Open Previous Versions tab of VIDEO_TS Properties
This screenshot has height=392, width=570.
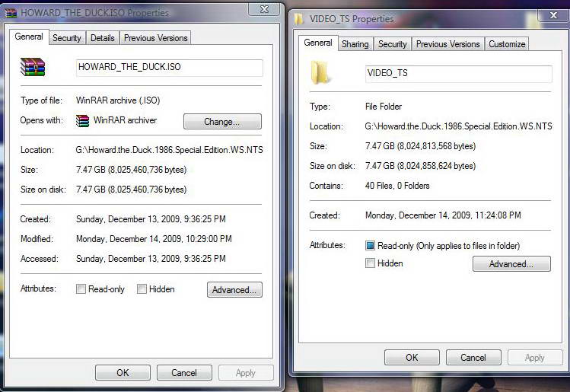point(447,44)
